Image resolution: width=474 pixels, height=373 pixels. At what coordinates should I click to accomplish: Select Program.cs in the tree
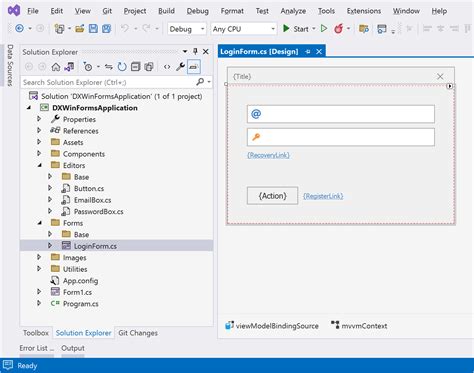(80, 304)
